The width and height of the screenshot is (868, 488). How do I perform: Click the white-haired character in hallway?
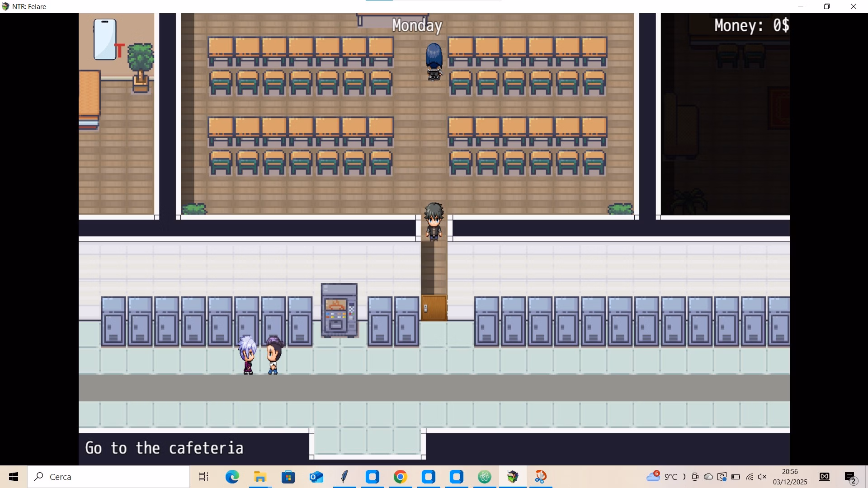pos(247,355)
